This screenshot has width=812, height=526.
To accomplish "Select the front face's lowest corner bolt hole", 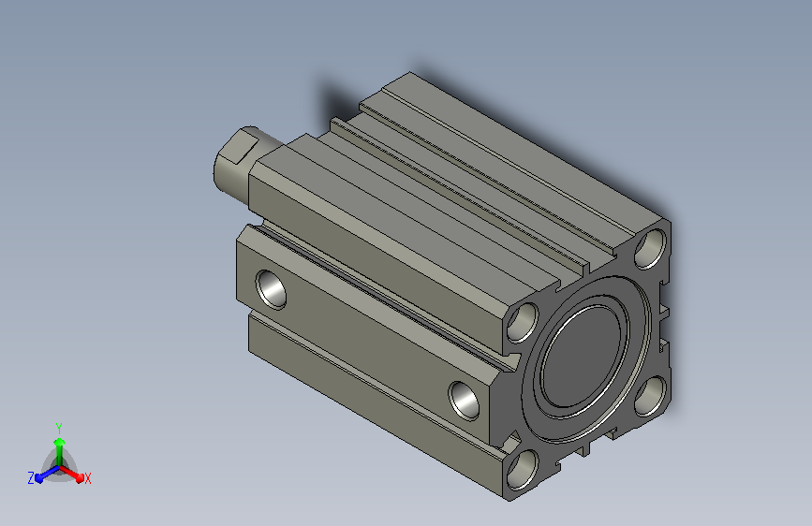I will (x=523, y=470).
